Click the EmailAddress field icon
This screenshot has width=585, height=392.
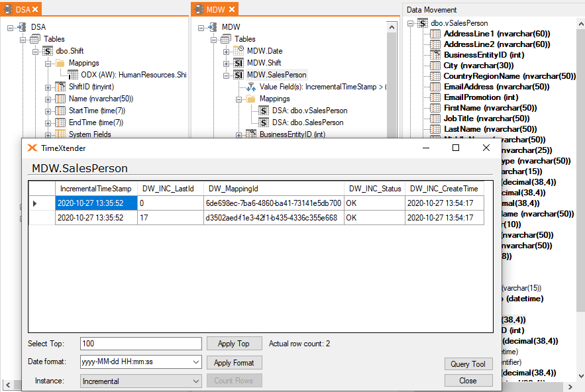(x=435, y=87)
